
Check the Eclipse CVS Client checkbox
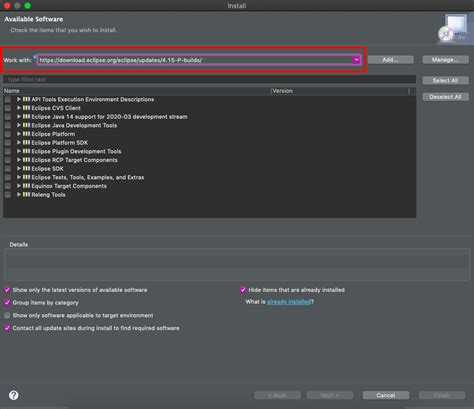point(8,108)
